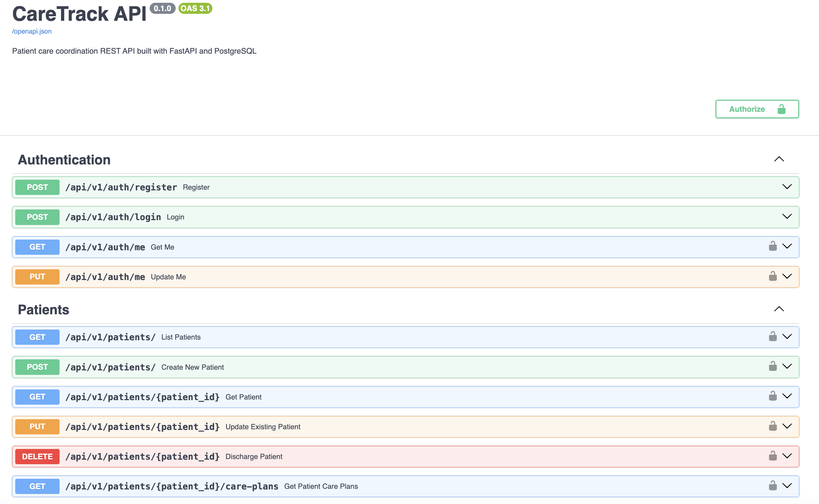Image resolution: width=819 pixels, height=504 pixels.
Task: Expand the Update Existing Patient chevron
Action: (x=787, y=426)
